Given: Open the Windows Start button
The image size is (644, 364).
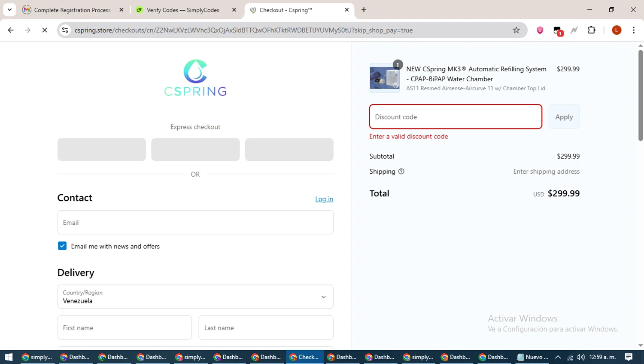Looking at the screenshot, I should coord(9,357).
